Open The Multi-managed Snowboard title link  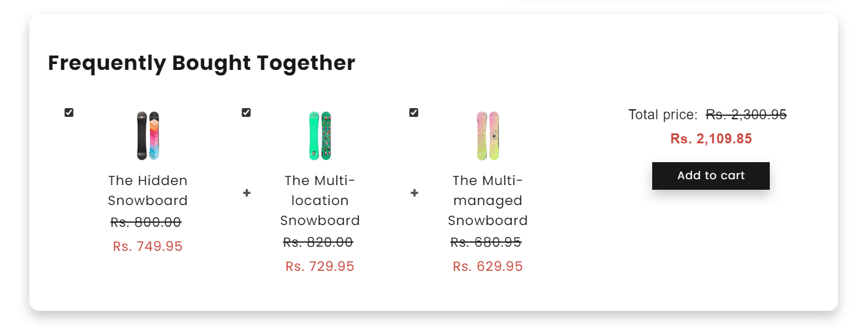pyautogui.click(x=488, y=200)
